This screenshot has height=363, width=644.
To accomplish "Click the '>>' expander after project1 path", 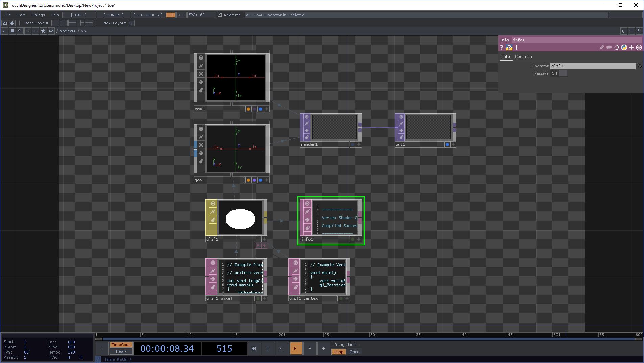I will pyautogui.click(x=84, y=31).
